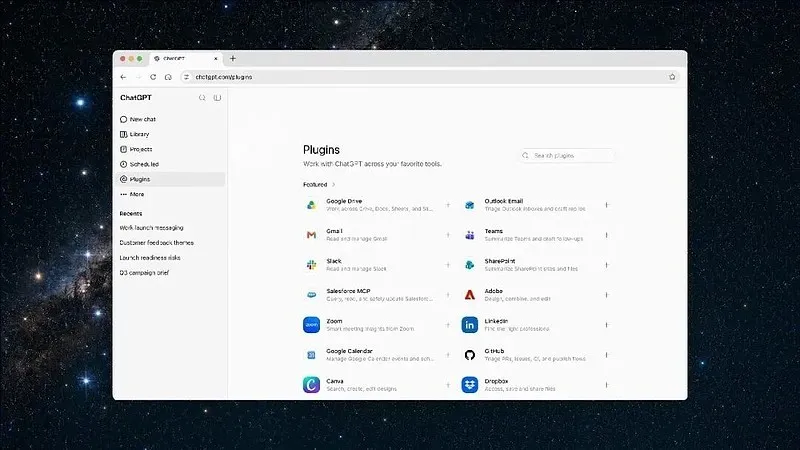800x450 pixels.
Task: Expand the Featured section chevron
Action: (x=334, y=185)
